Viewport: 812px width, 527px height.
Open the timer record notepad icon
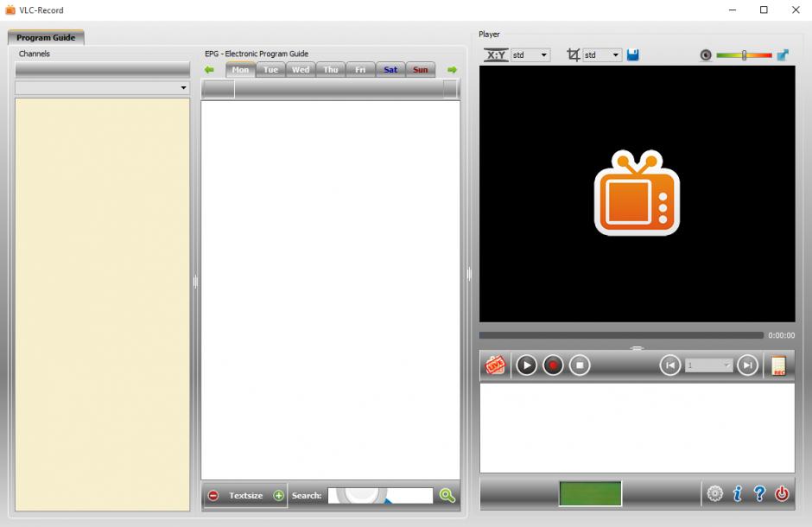778,365
